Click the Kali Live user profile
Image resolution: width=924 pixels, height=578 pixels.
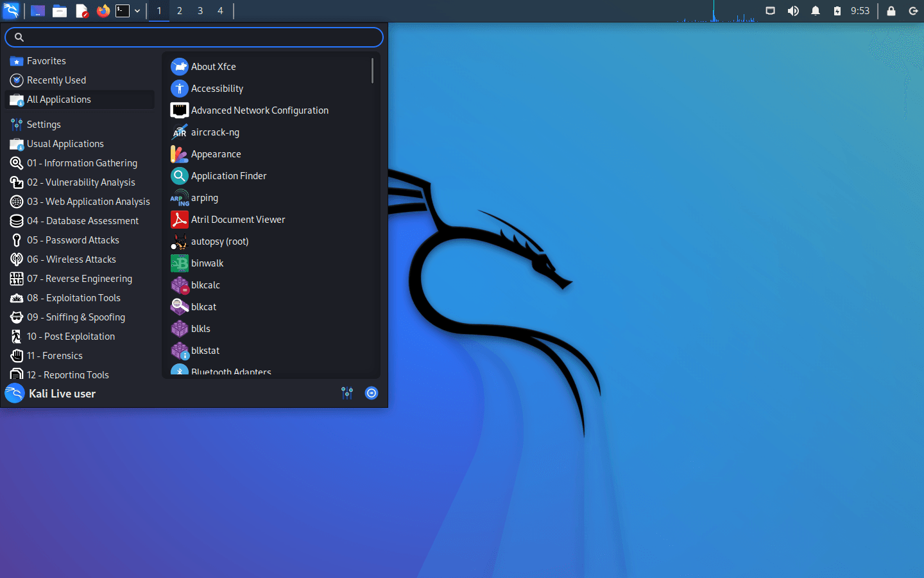coord(51,393)
